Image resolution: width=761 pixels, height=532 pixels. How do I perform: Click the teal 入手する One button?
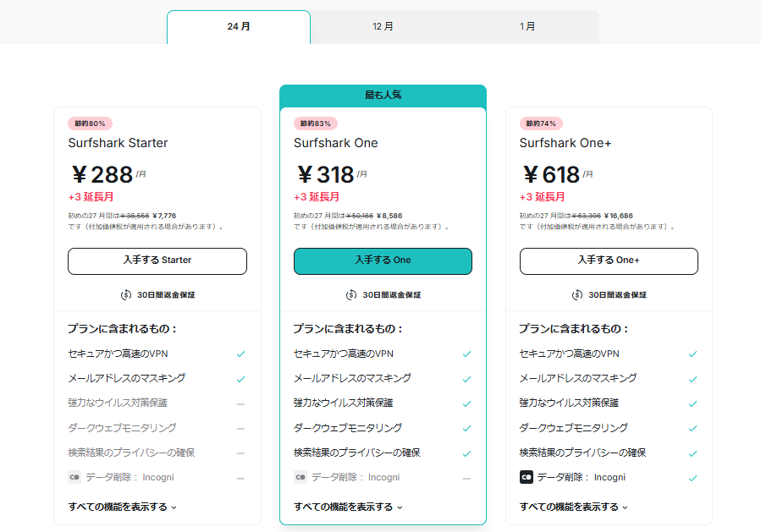[383, 261]
